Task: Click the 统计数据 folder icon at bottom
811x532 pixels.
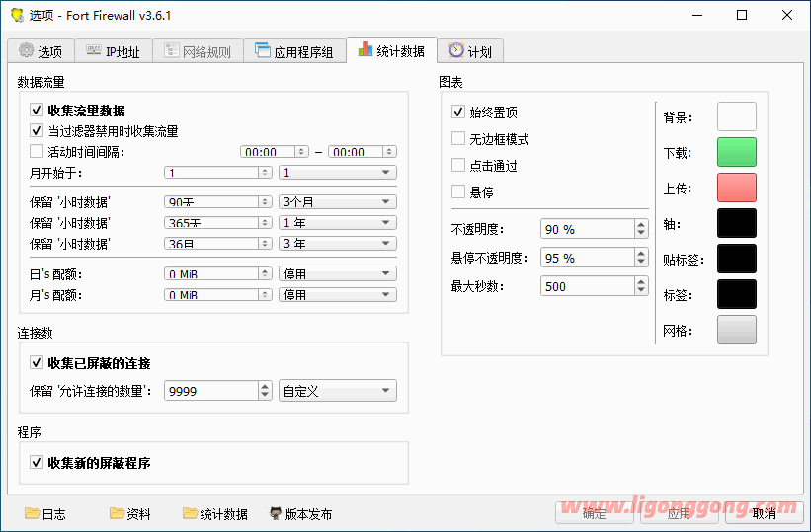Action: tap(190, 513)
